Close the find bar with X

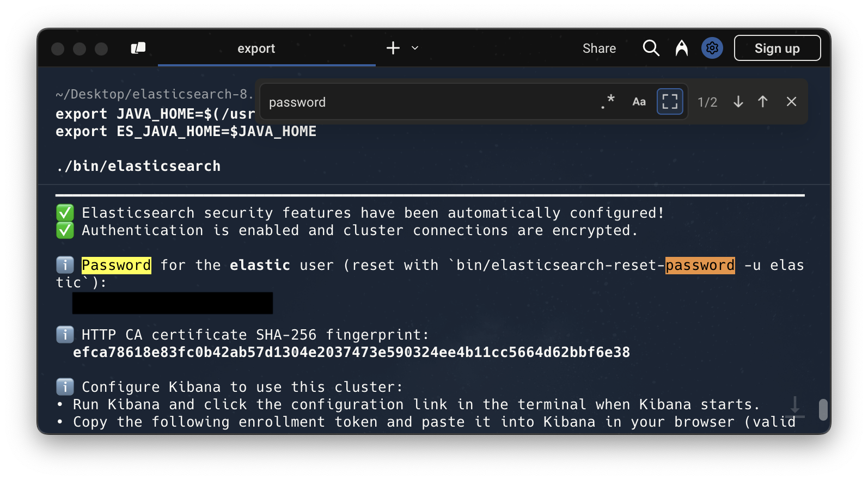tap(791, 102)
